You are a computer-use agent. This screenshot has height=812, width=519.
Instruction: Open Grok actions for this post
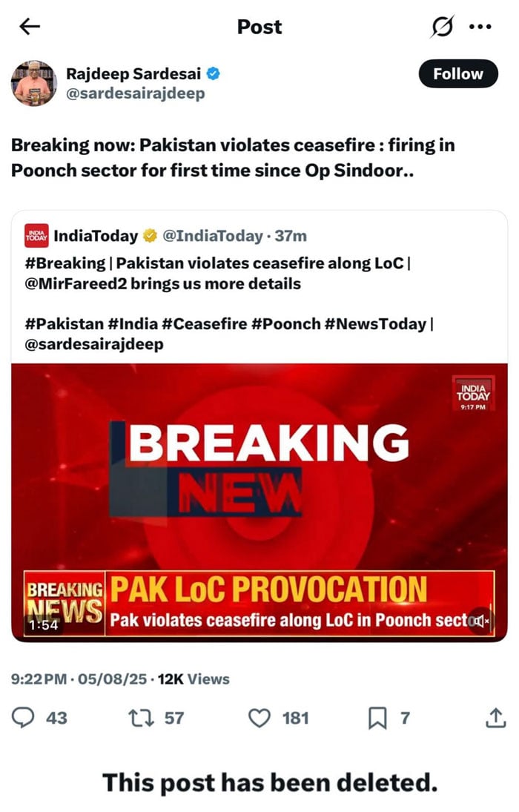coord(441,27)
